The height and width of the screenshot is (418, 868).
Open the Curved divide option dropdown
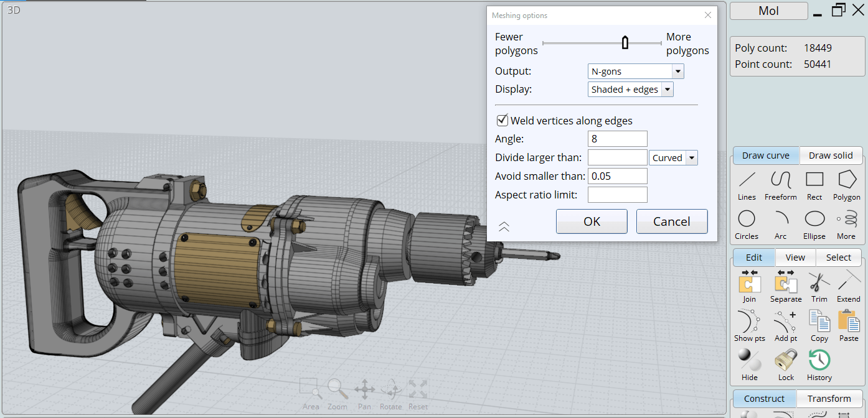pos(691,158)
